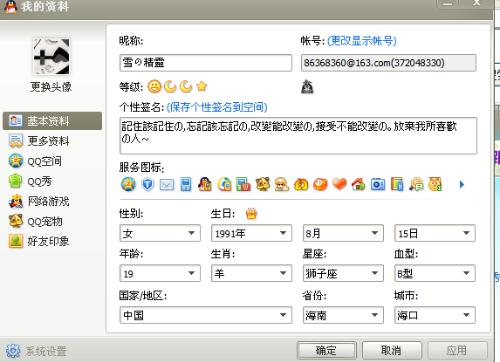Click the music note service icon
This screenshot has width=500, height=362.
point(416,184)
